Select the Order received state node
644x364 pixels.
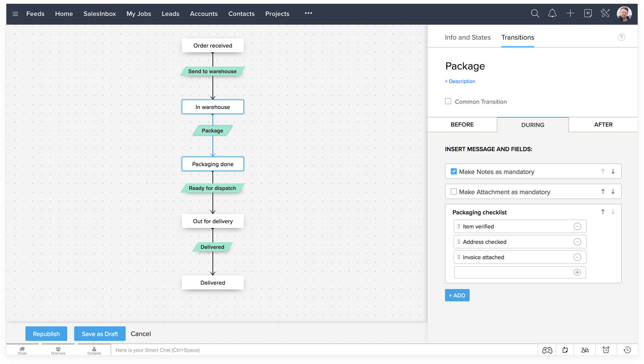213,45
